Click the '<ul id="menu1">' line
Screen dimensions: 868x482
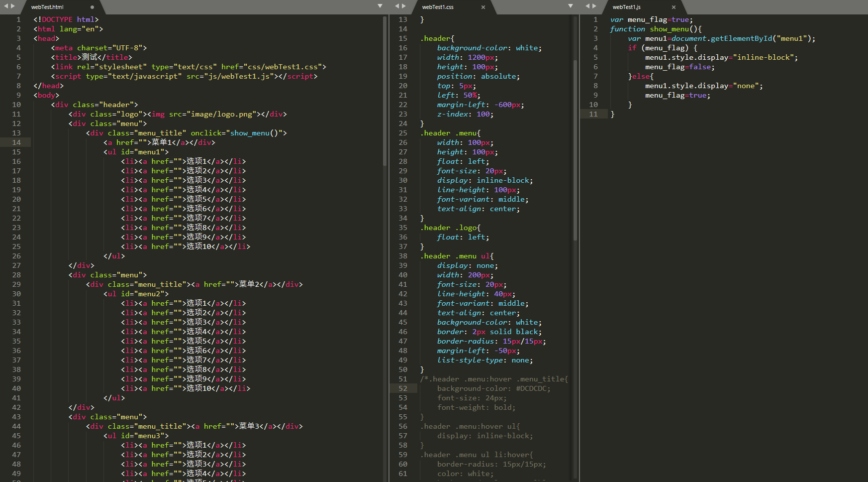[136, 152]
